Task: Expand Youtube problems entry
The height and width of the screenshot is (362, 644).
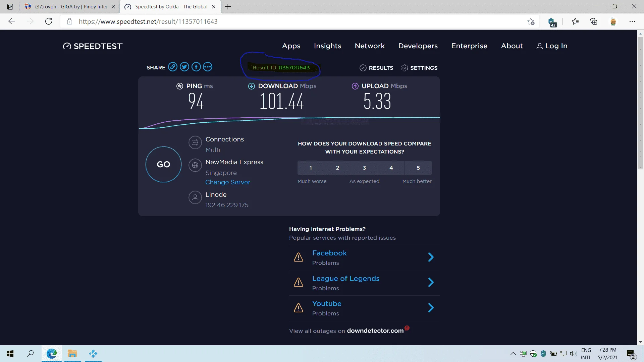Action: [431, 308]
